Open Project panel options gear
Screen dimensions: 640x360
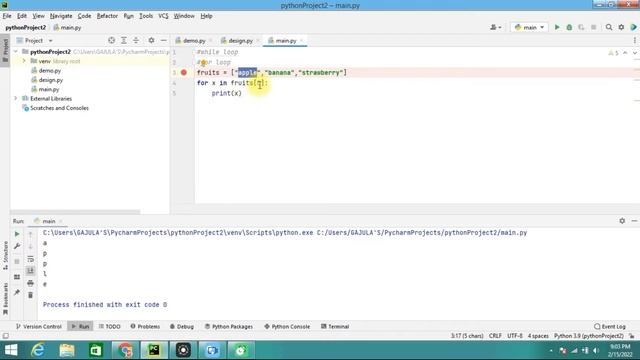[x=151, y=40]
